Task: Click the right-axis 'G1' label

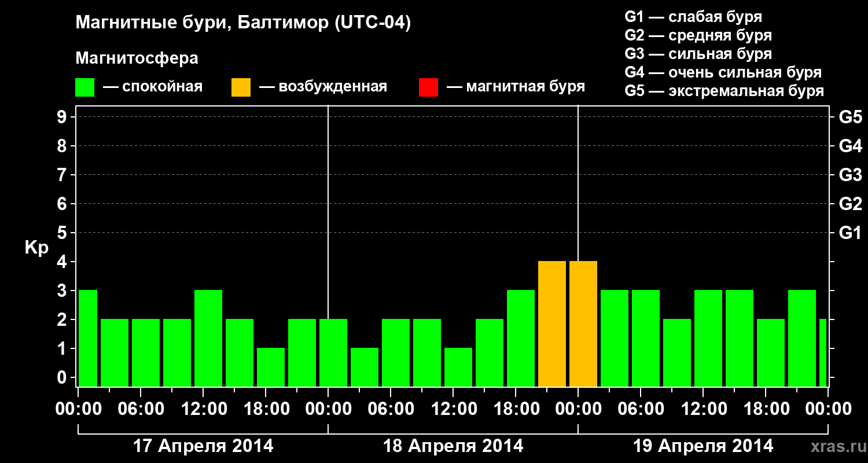Action: (850, 233)
